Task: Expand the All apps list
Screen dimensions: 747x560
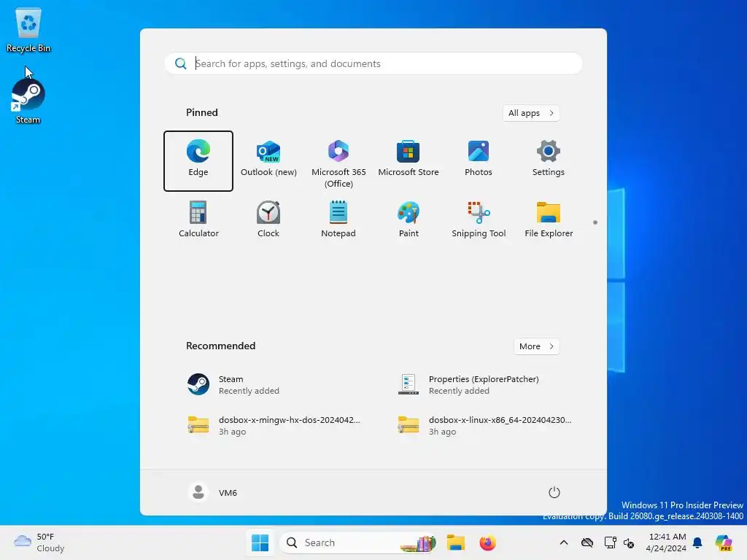Action: [x=531, y=113]
